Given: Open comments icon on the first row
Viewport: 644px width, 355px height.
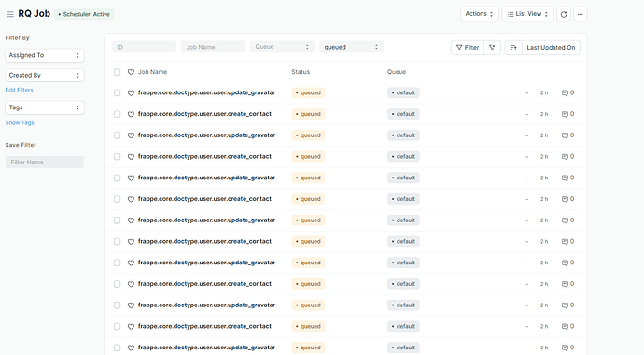Looking at the screenshot, I should (566, 92).
